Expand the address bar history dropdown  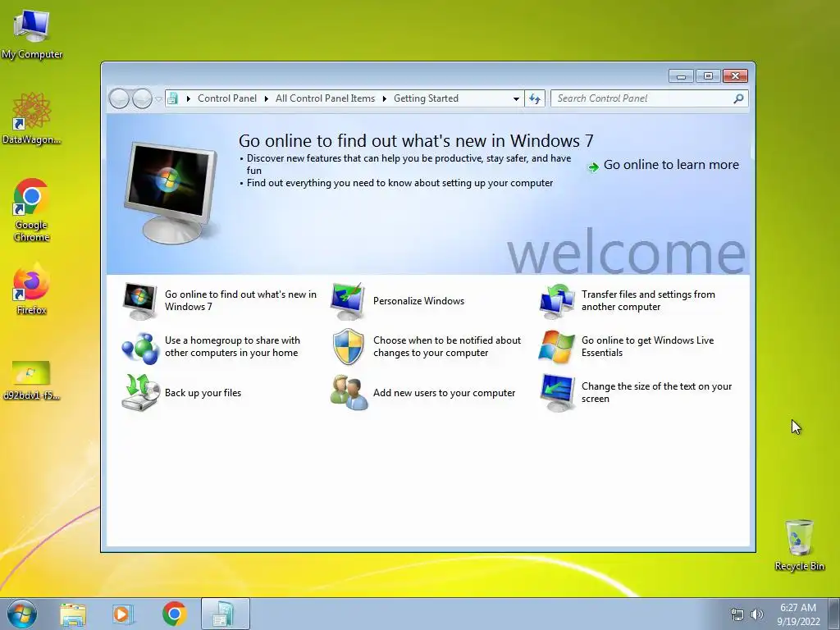point(516,99)
